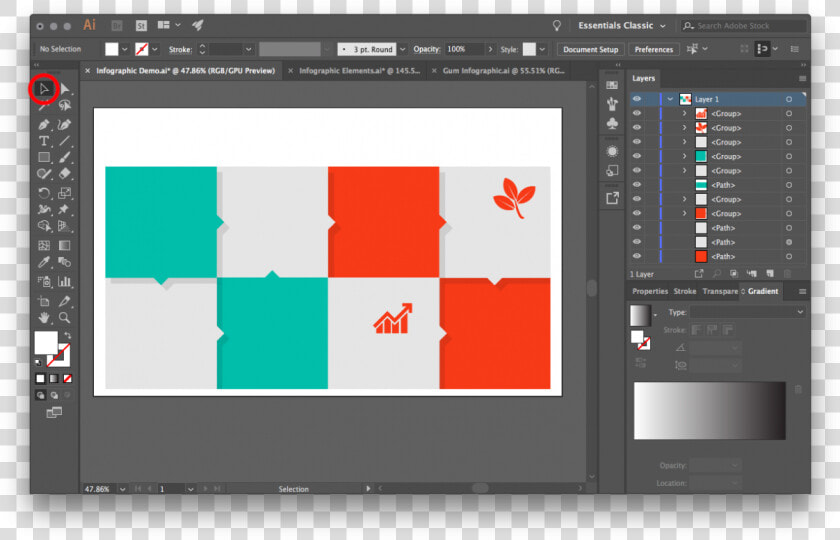Viewport: 840px width, 540px height.
Task: Select the Shape Builder tool
Action: click(x=44, y=226)
